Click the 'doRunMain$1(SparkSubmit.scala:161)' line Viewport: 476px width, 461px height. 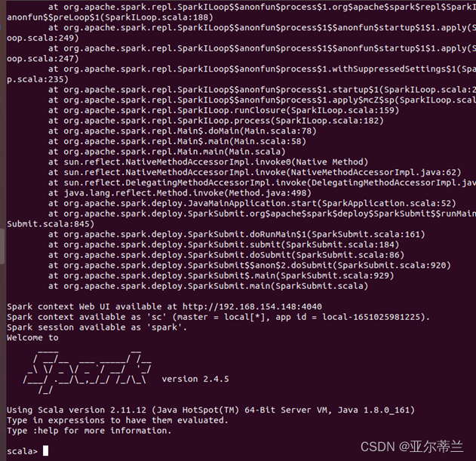tap(236, 234)
